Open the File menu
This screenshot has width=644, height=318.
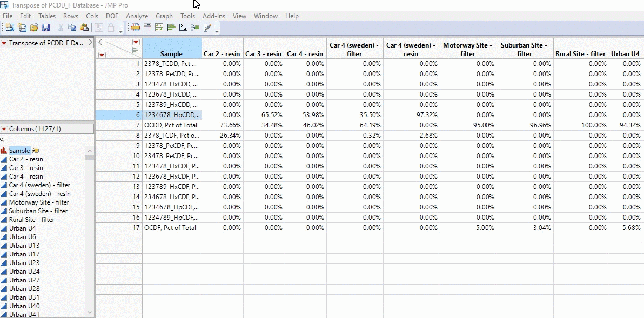click(8, 16)
